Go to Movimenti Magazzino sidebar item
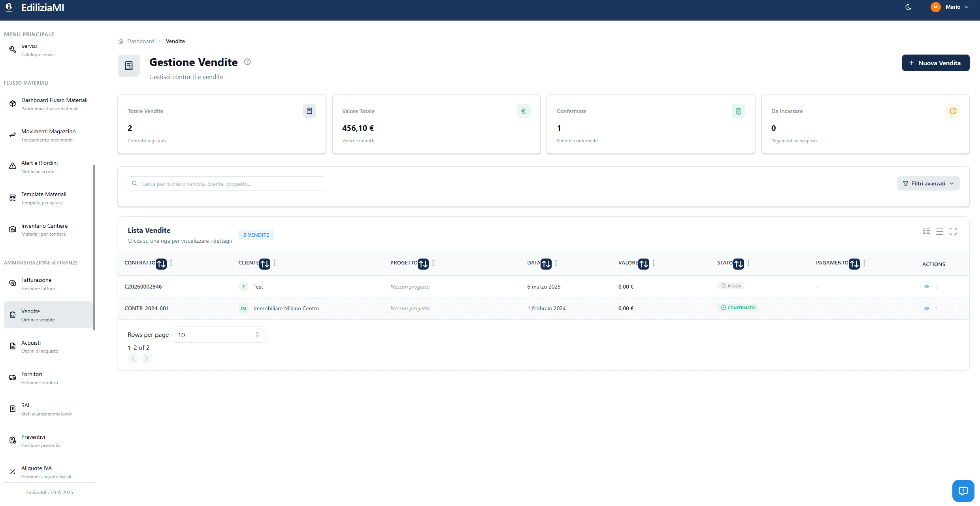Viewport: 980px width, 506px height. point(48,135)
